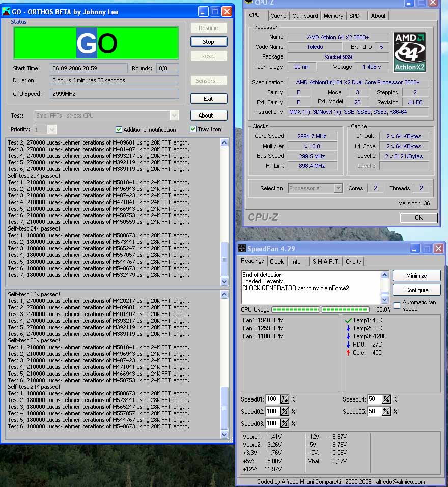448x487 pixels.
Task: Click the Core red up arrow icon
Action: point(348,353)
